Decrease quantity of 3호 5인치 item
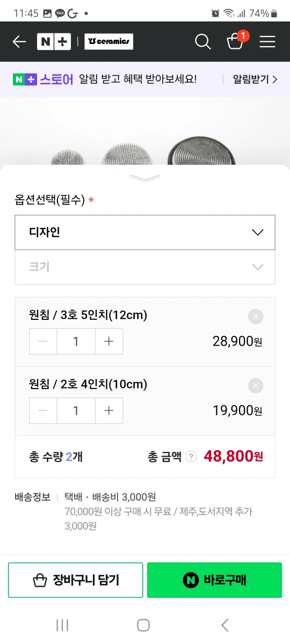Image resolution: width=290 pixels, height=644 pixels. (43, 341)
